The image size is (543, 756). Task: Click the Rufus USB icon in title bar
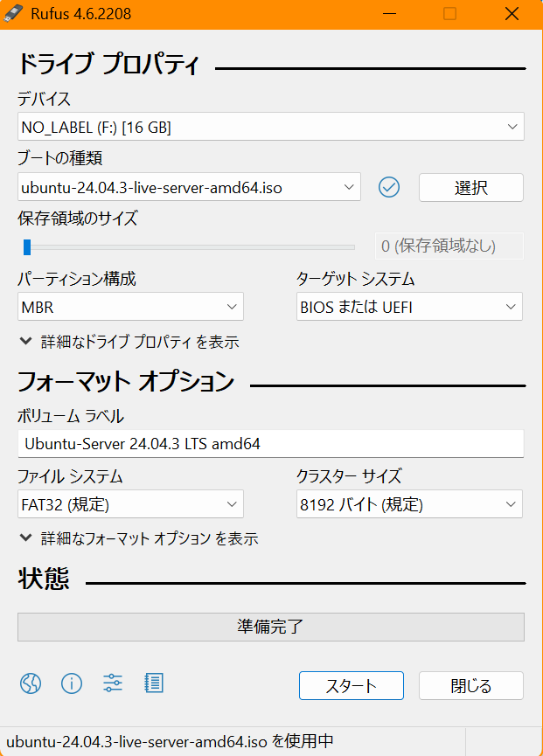click(15, 14)
